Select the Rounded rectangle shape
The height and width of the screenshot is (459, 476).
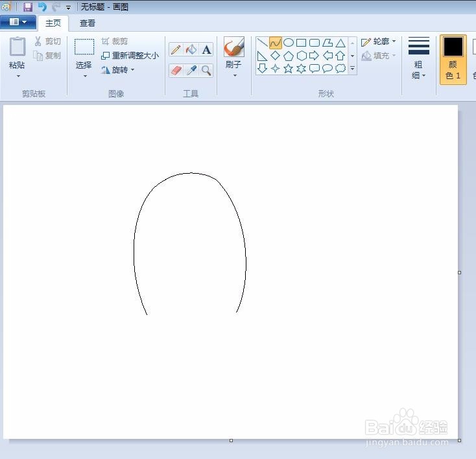[314, 43]
